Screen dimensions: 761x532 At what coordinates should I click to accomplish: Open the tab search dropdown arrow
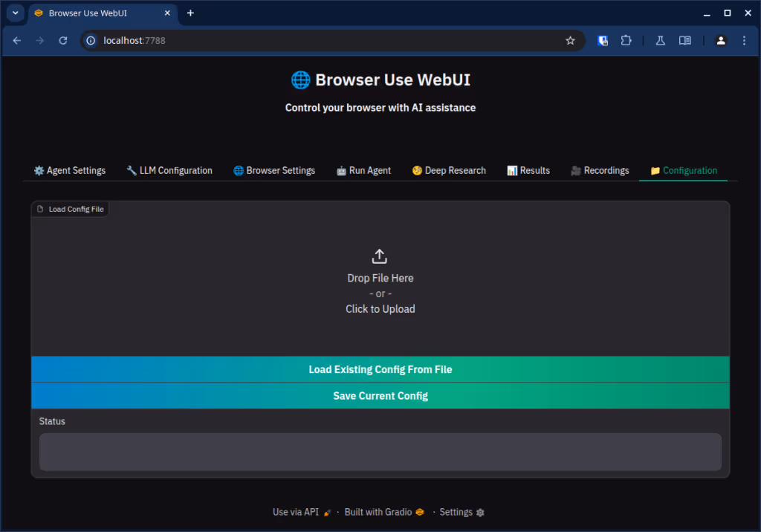(16, 13)
